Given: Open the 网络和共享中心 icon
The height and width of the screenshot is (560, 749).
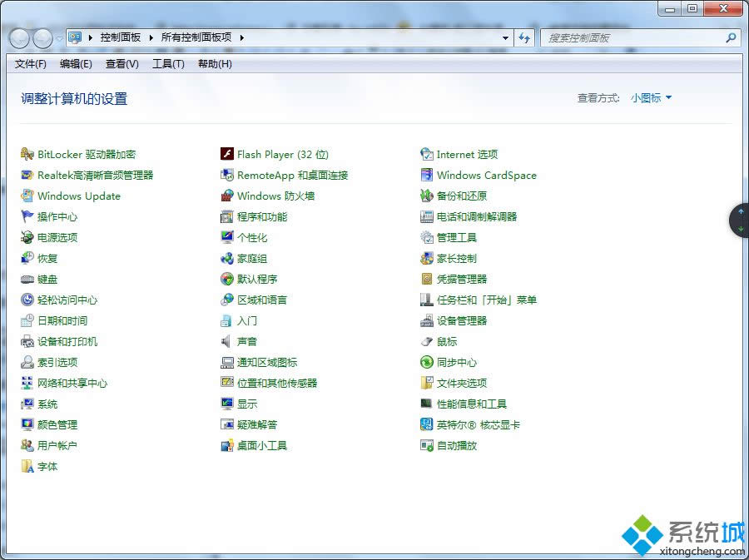Looking at the screenshot, I should click(x=27, y=383).
